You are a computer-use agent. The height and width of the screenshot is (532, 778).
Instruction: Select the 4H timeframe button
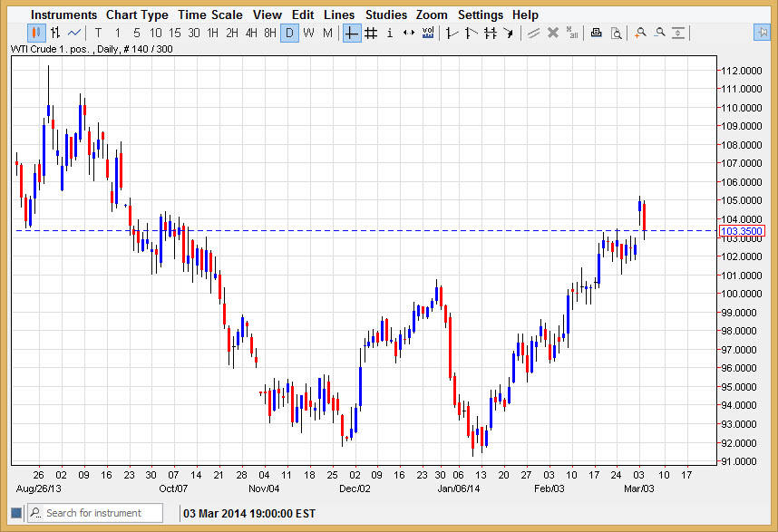coord(251,33)
